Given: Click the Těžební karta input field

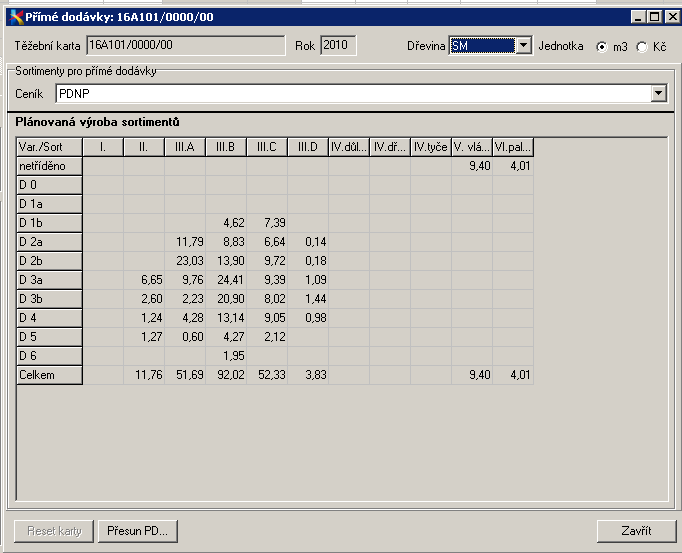Looking at the screenshot, I should [x=186, y=45].
